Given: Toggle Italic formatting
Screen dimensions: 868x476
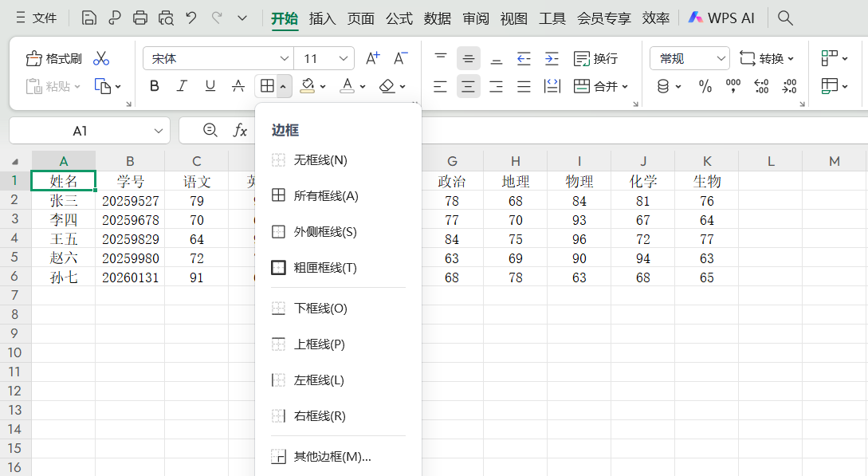Looking at the screenshot, I should point(182,86).
